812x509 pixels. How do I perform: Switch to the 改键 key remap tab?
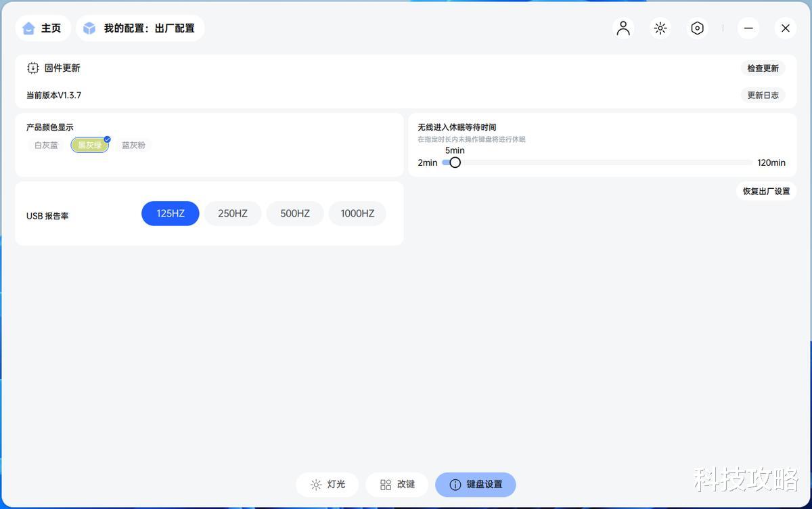397,485
